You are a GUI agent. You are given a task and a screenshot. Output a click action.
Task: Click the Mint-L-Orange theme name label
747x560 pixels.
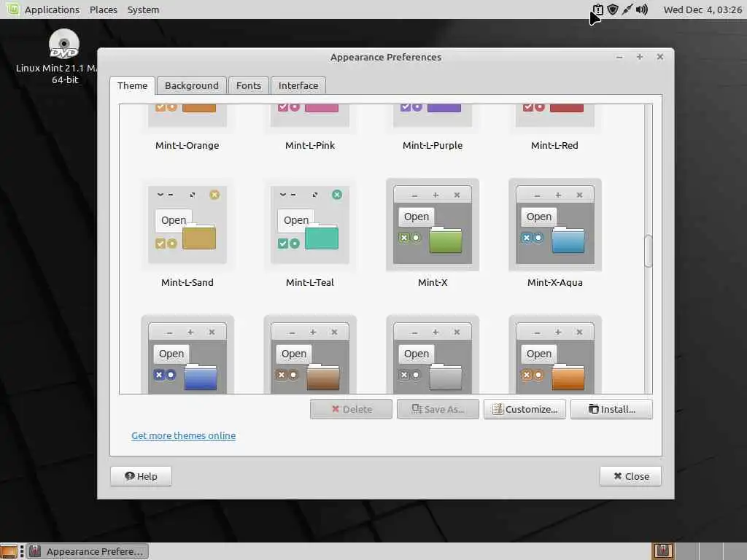coord(187,145)
